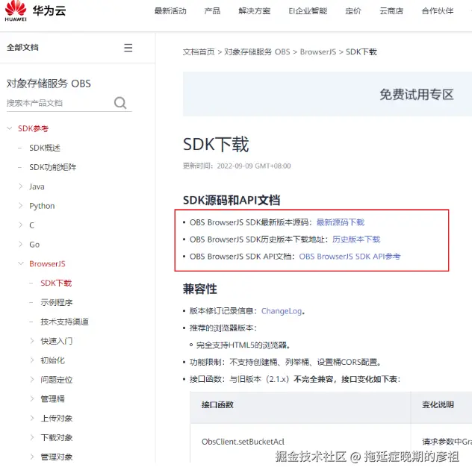This screenshot has width=472, height=476.
Task: Open the ChangeLog link
Action: point(282,311)
